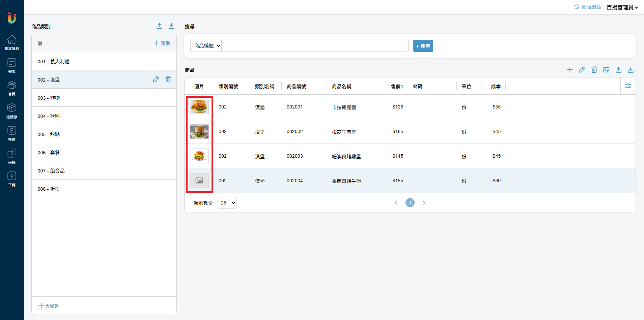Click the category download icon
The height and width of the screenshot is (320, 644).
171,26
